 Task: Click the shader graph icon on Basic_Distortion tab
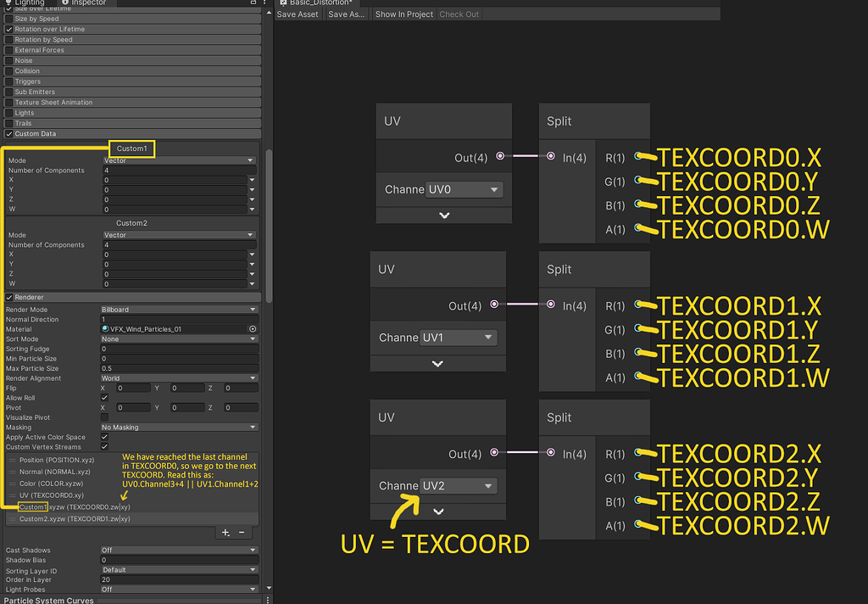pyautogui.click(x=283, y=3)
